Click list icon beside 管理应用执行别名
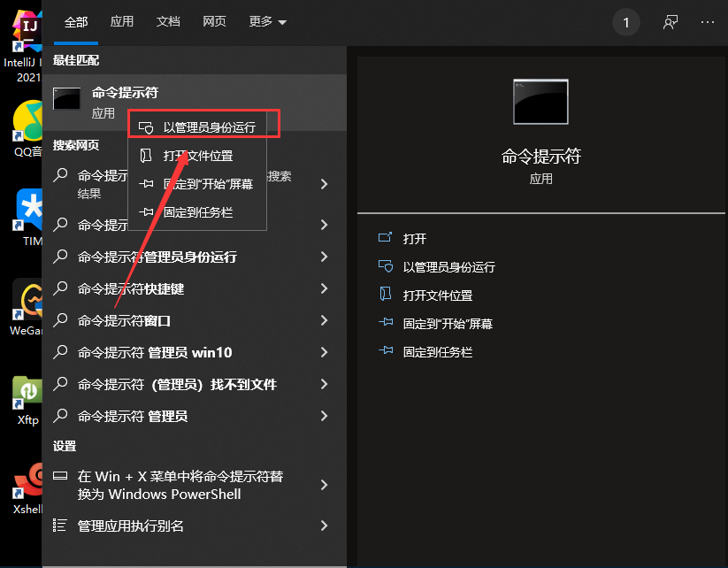 point(59,526)
